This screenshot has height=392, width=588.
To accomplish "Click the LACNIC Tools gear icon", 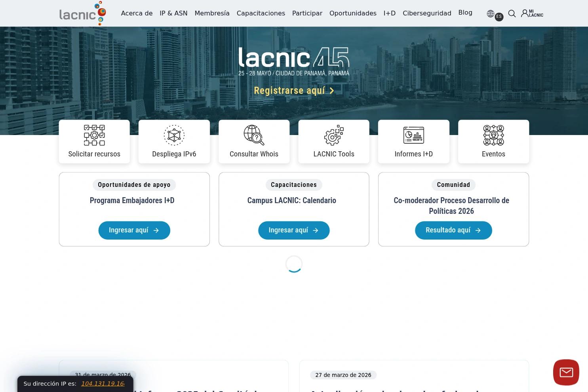I will coord(334,135).
